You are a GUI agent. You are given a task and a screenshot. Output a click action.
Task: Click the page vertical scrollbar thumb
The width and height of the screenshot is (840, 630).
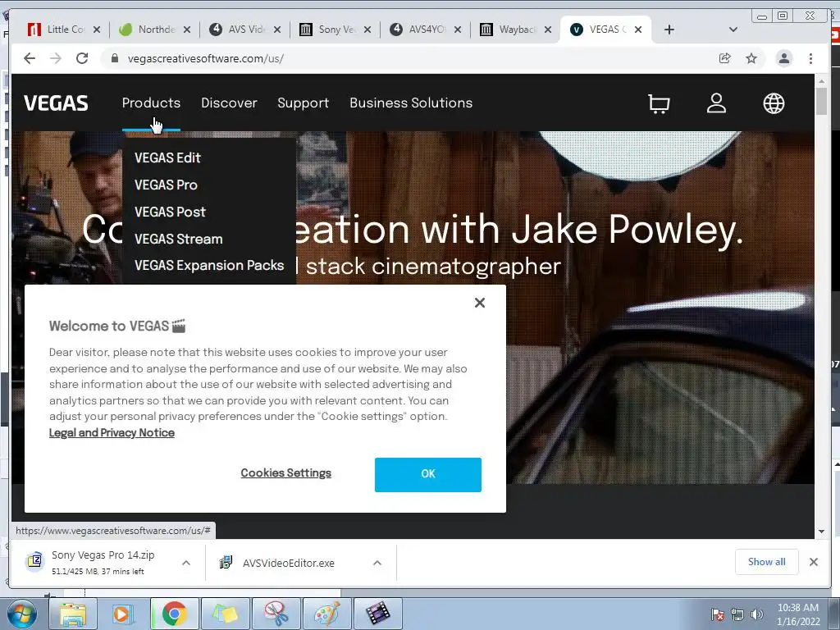[x=821, y=100]
